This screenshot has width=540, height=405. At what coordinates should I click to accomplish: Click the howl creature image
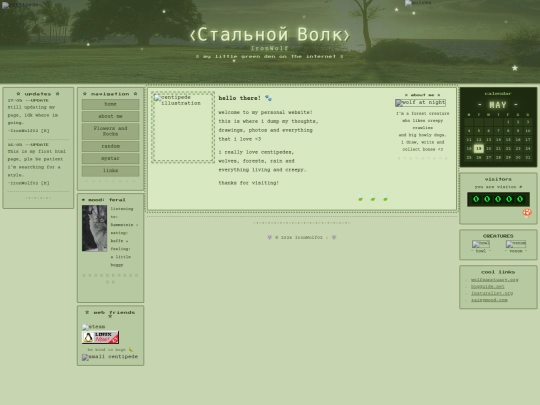[481, 244]
